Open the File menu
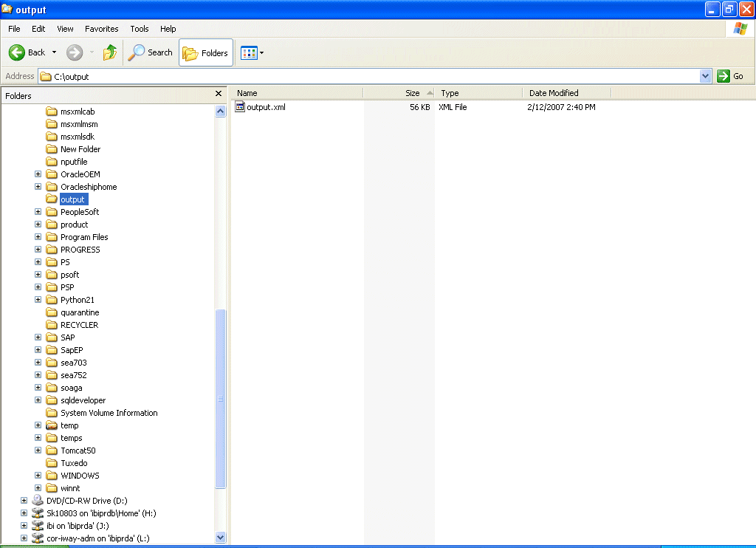The width and height of the screenshot is (756, 548). 15,29
